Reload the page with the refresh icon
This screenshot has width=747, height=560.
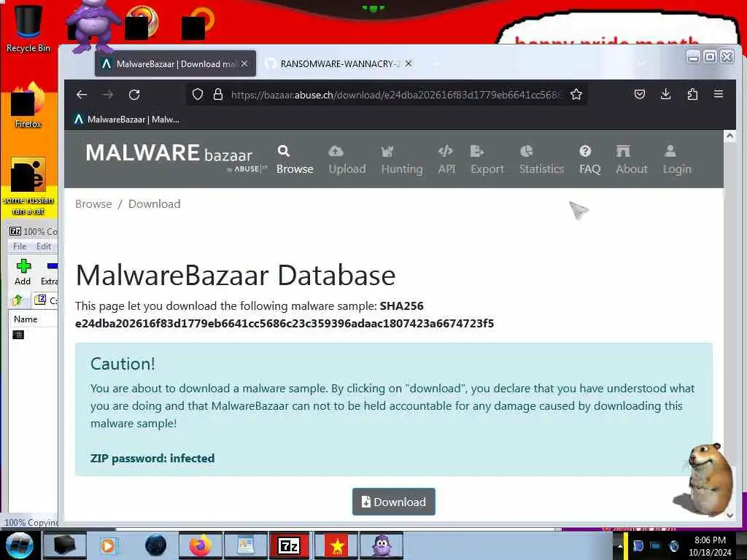click(134, 95)
